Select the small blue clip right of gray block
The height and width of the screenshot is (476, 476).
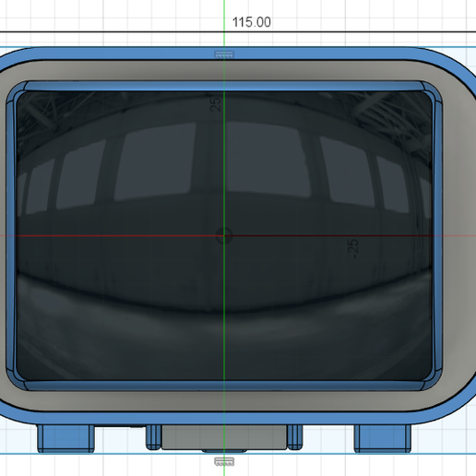pos(294,437)
